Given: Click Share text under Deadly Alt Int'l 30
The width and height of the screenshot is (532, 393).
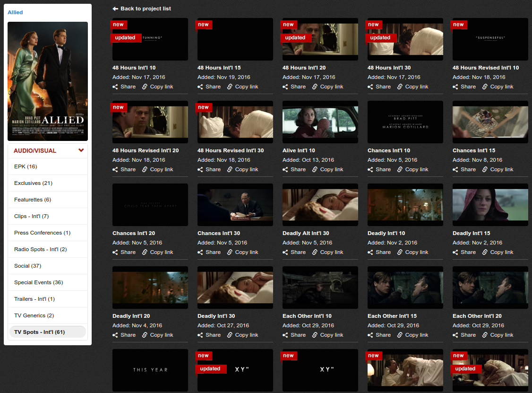Looking at the screenshot, I should coord(298,253).
